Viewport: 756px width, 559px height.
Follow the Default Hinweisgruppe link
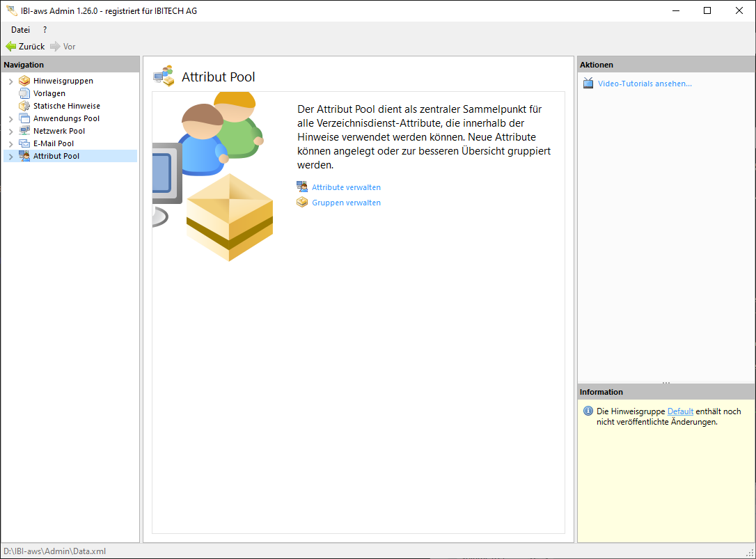click(x=680, y=411)
